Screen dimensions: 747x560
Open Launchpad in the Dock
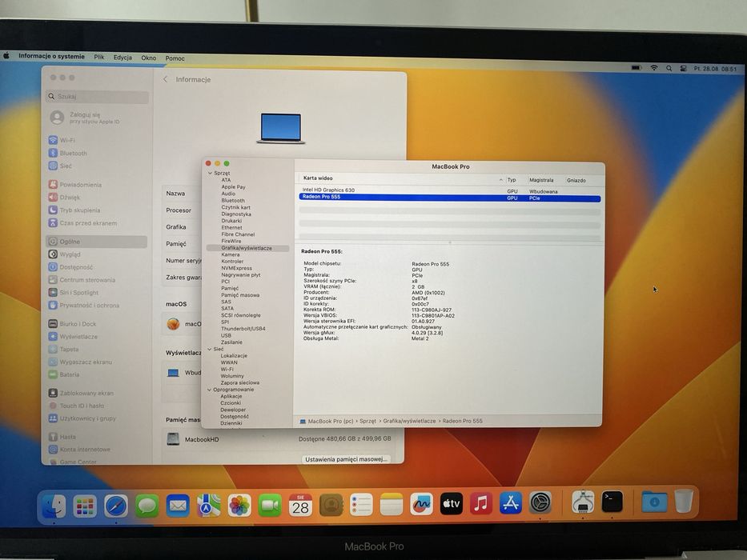pos(85,506)
